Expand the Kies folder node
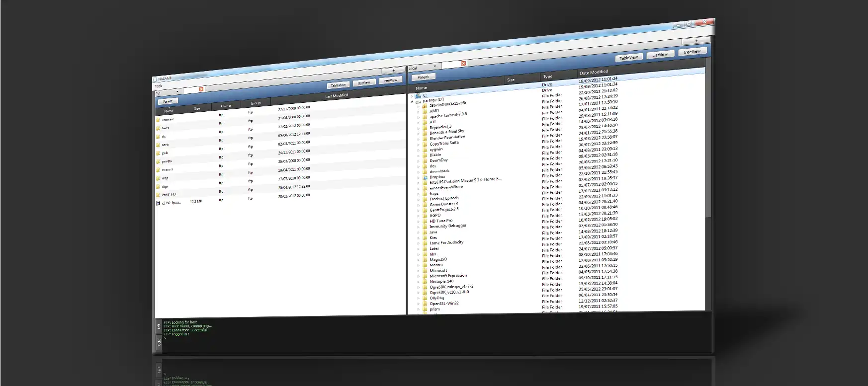 419,238
